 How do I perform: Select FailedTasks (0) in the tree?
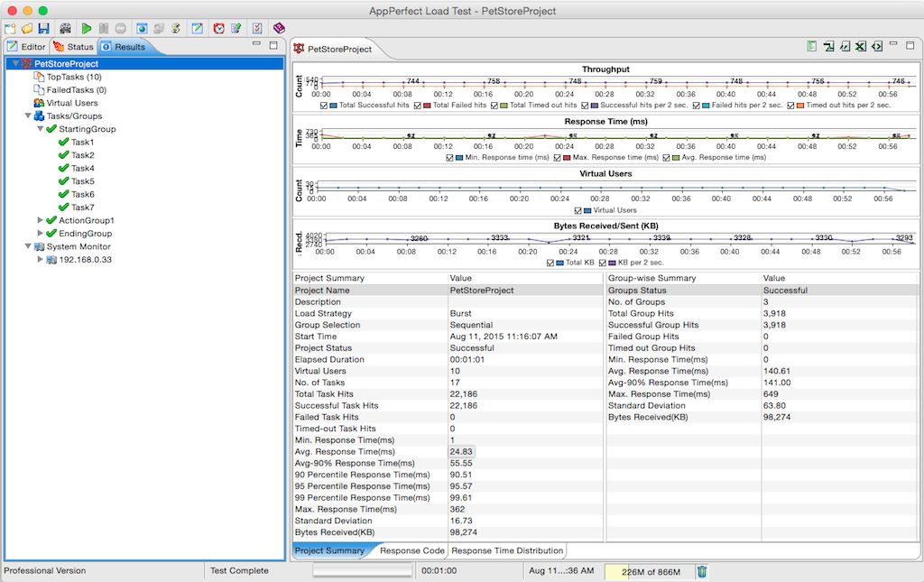click(x=77, y=90)
